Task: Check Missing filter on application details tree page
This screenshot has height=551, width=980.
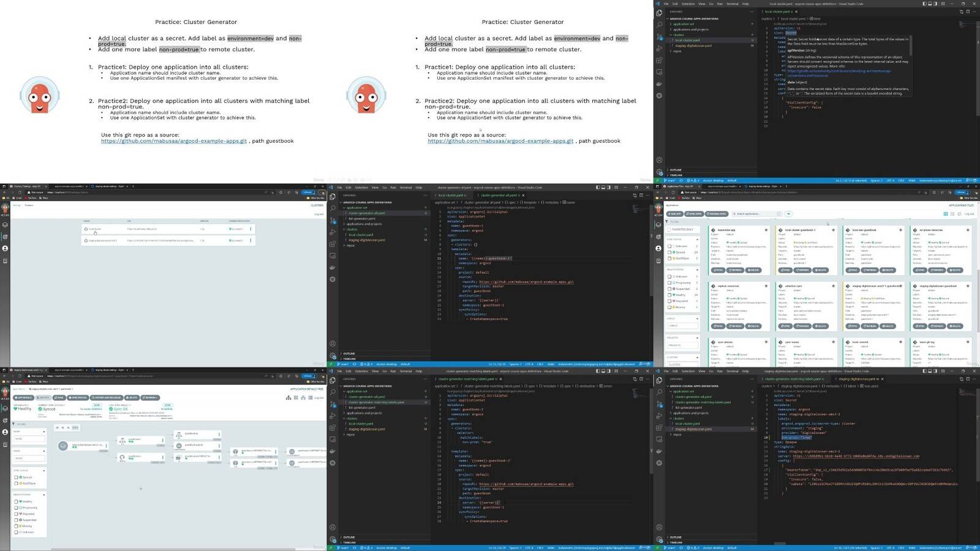Action: coord(17,526)
